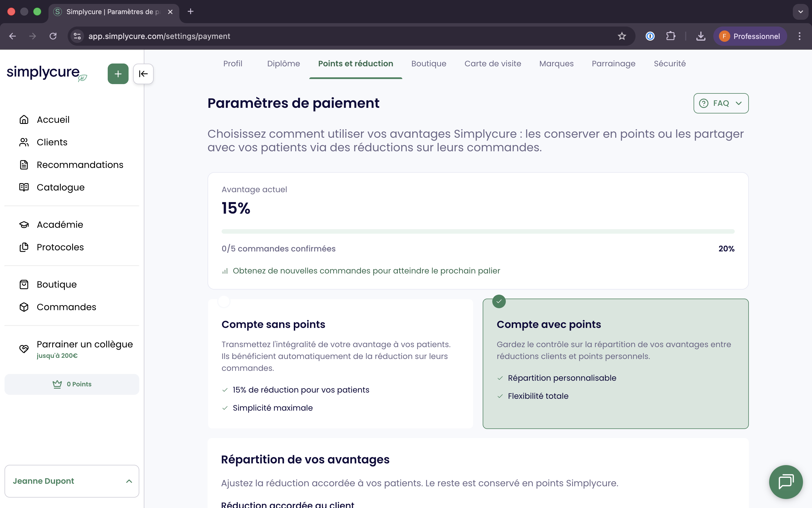
Task: Open the Points et réduction tab
Action: [x=356, y=63]
